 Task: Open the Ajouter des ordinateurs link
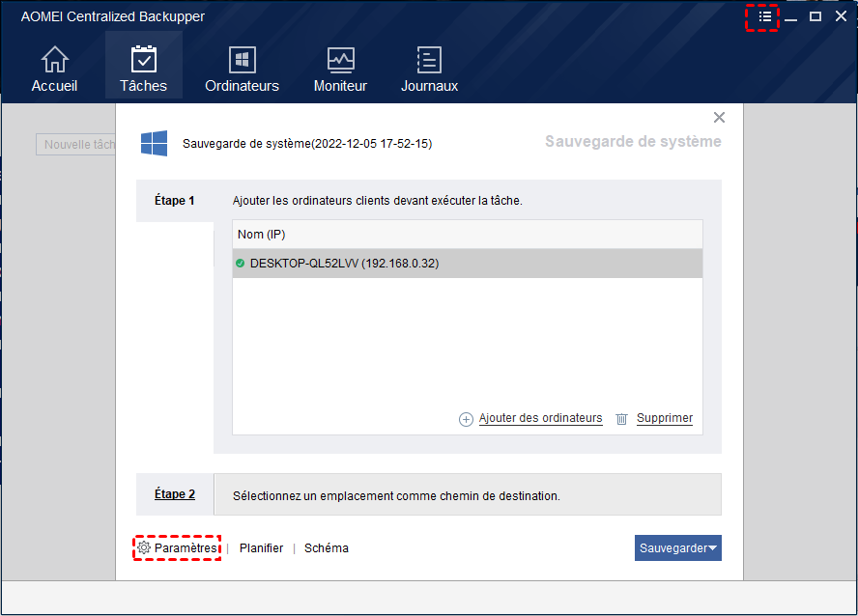pos(541,418)
